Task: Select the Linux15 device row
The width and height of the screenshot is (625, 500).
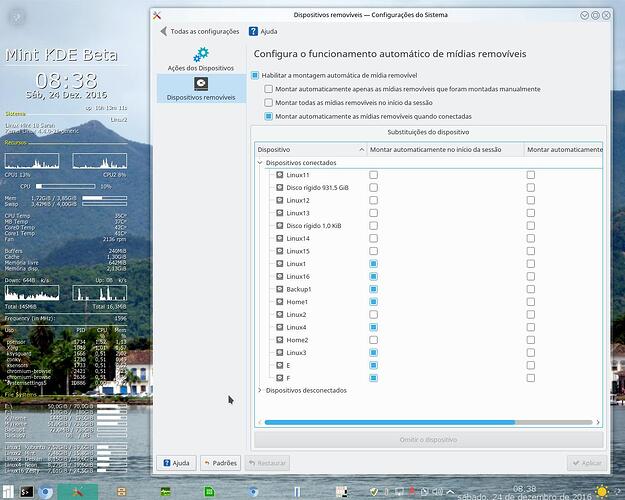Action: [428, 251]
